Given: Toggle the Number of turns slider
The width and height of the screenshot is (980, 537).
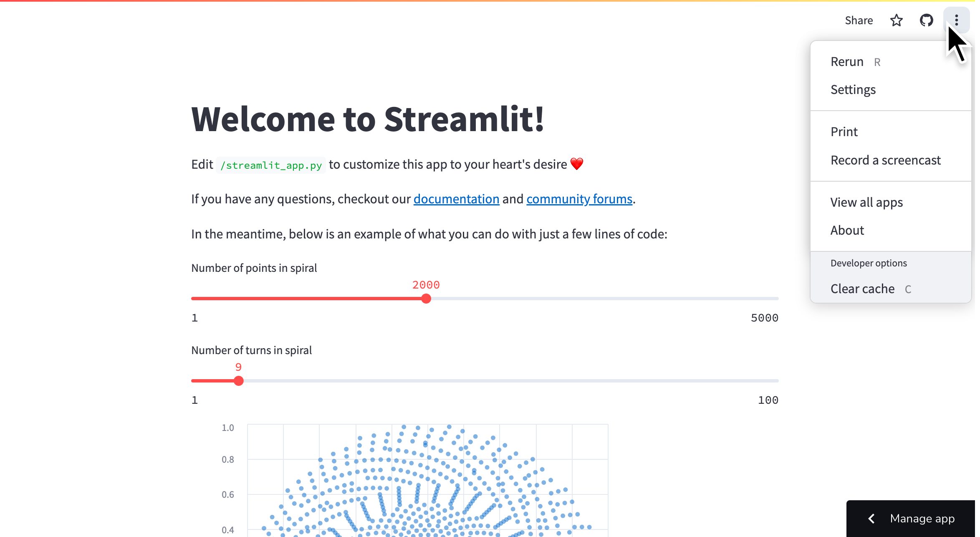Looking at the screenshot, I should coord(239,380).
